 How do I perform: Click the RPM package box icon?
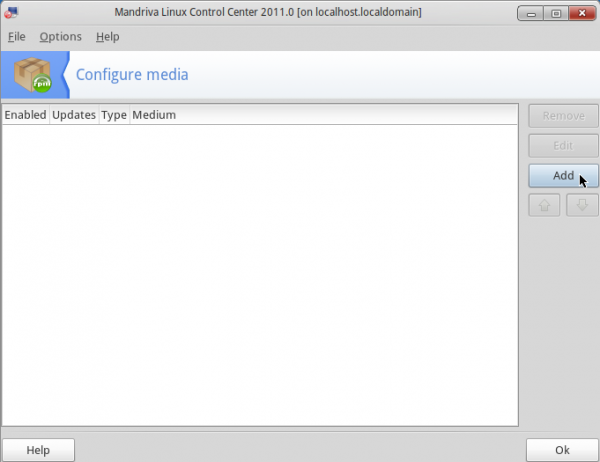tap(33, 75)
